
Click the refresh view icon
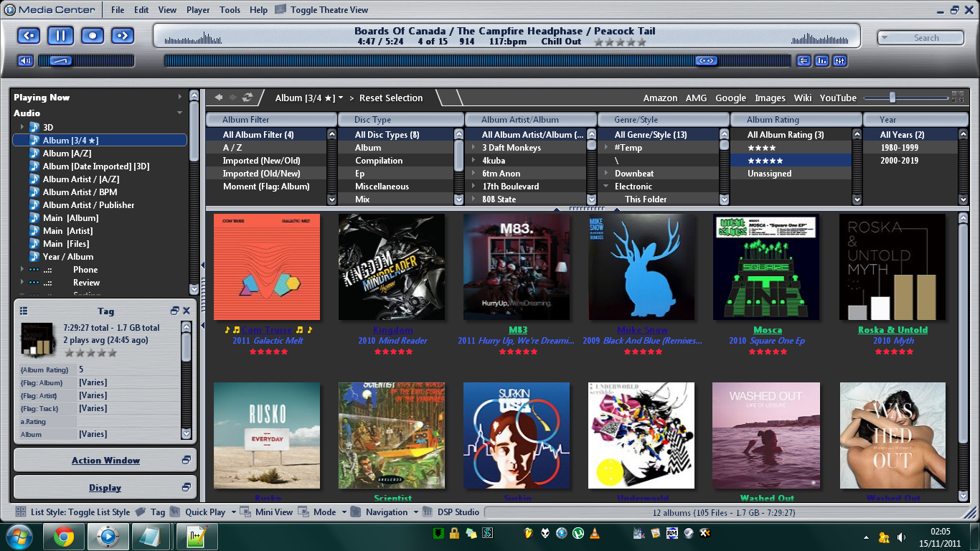pos(248,98)
